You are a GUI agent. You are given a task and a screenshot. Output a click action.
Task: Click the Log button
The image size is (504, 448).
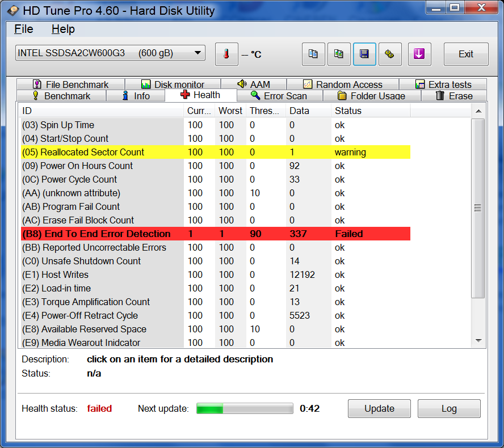(449, 408)
